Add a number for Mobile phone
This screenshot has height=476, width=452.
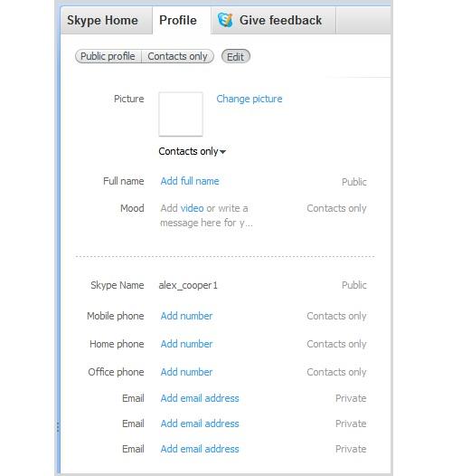tap(186, 316)
